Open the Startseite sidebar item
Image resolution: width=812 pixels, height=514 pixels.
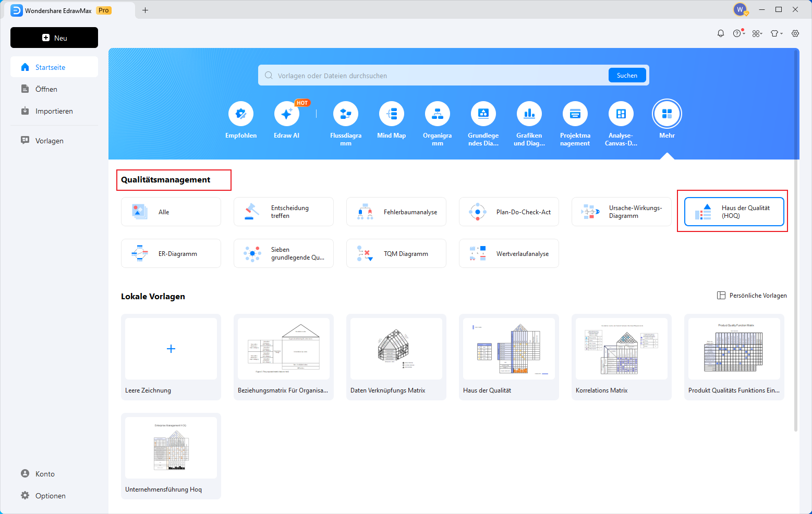(54, 67)
